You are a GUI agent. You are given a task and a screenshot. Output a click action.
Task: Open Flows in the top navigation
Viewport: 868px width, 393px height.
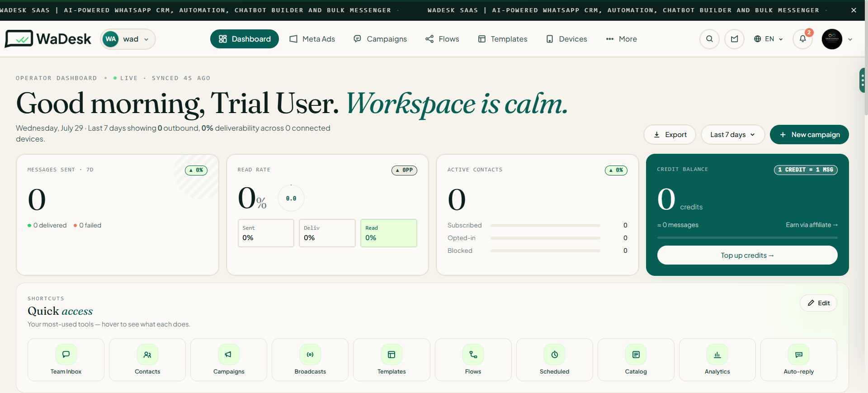point(442,39)
